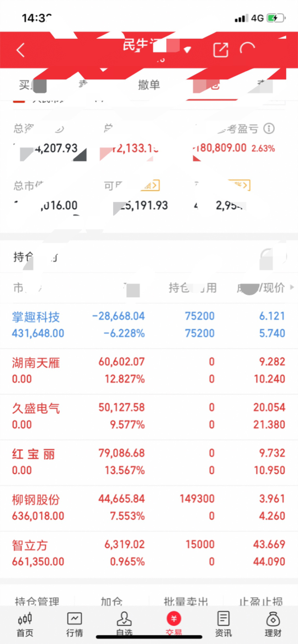
Task: Tap current price 21.380
Action: pos(269,425)
